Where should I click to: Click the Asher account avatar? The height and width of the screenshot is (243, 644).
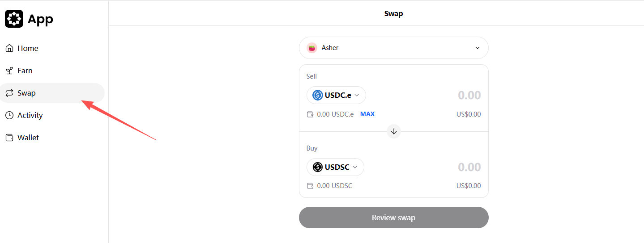312,48
